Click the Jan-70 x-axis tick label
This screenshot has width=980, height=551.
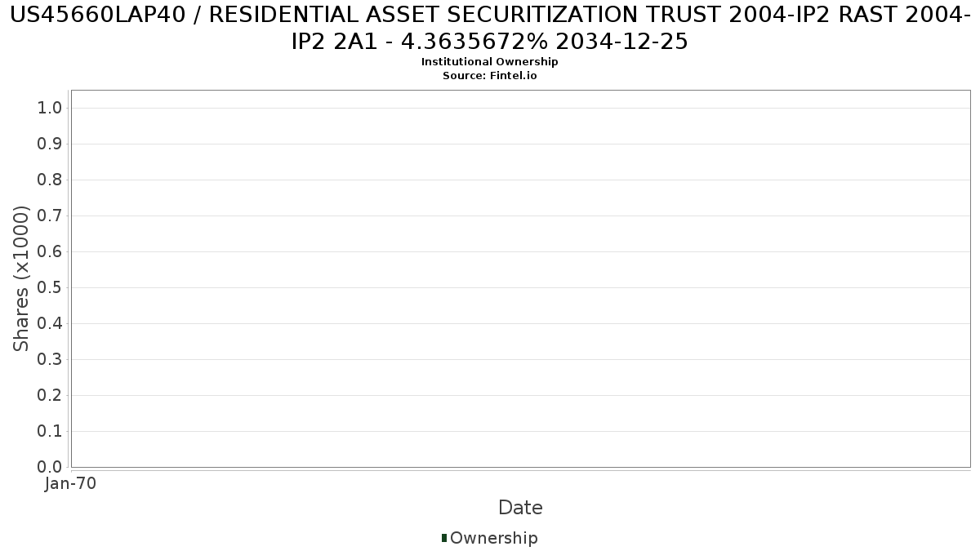click(71, 483)
